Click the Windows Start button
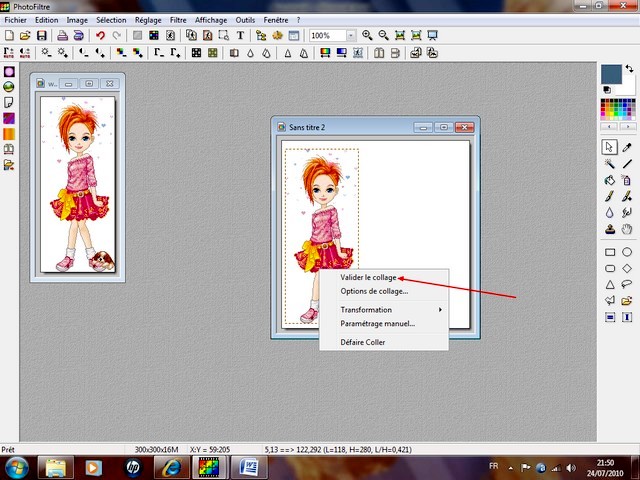Viewport: 640px width, 480px height. tap(16, 468)
